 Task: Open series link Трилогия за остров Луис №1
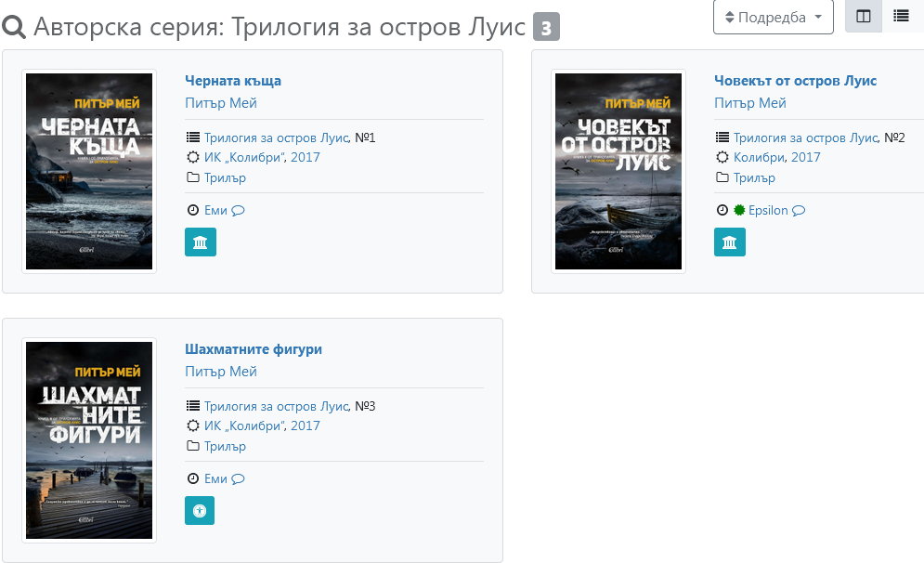click(x=277, y=137)
